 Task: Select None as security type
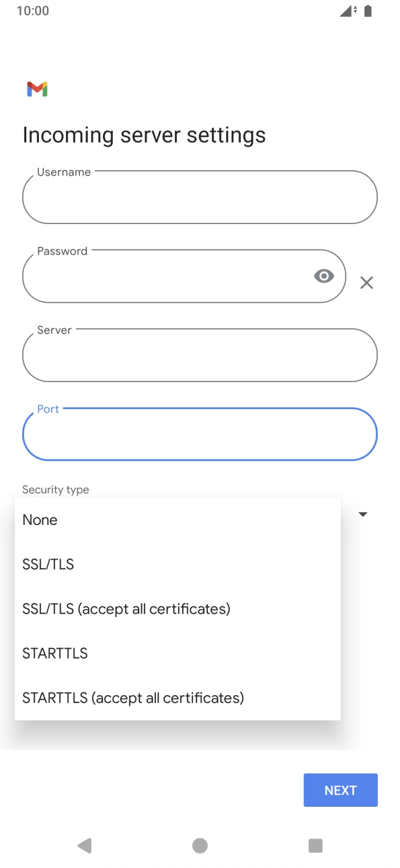click(40, 519)
